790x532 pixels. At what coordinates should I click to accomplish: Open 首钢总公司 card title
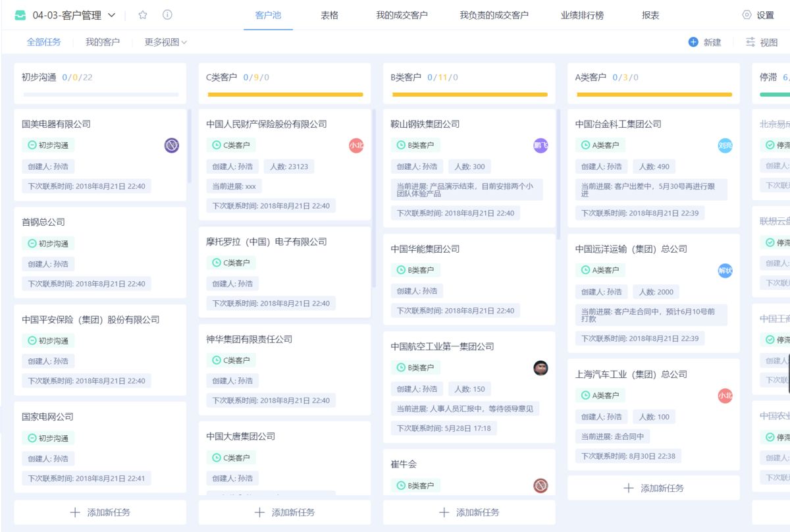click(x=43, y=223)
